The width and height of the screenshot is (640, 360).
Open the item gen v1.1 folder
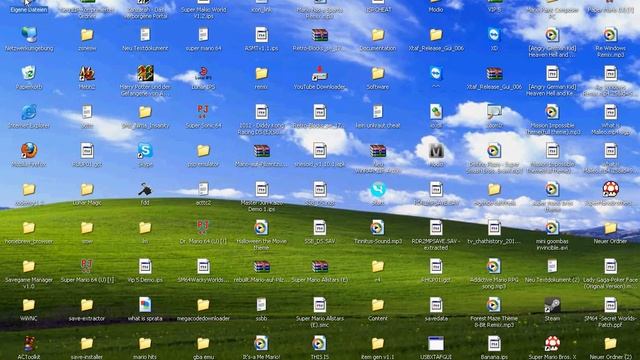pyautogui.click(x=378, y=344)
